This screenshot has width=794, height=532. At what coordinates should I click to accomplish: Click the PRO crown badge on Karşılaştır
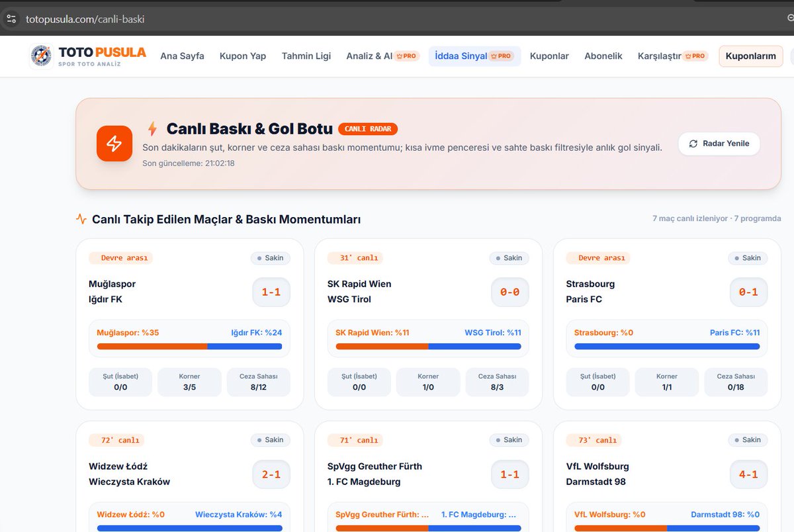coord(695,56)
